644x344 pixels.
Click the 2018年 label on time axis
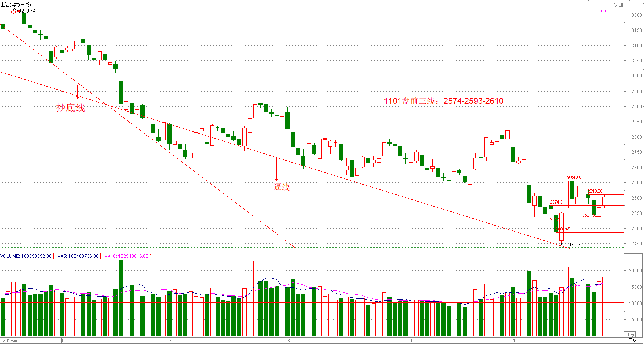(10, 340)
